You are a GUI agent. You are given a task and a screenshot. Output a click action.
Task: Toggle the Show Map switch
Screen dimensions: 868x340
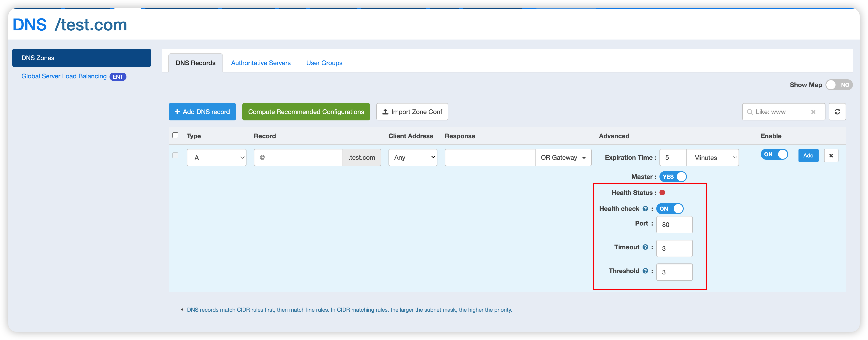839,85
